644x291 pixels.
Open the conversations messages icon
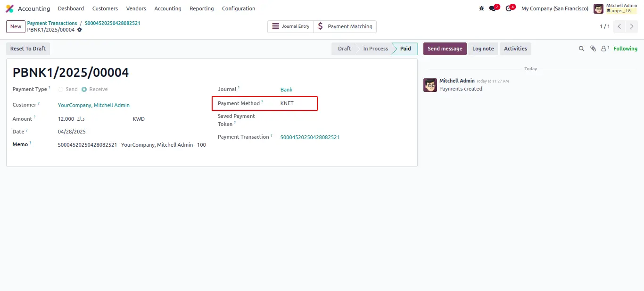point(493,8)
